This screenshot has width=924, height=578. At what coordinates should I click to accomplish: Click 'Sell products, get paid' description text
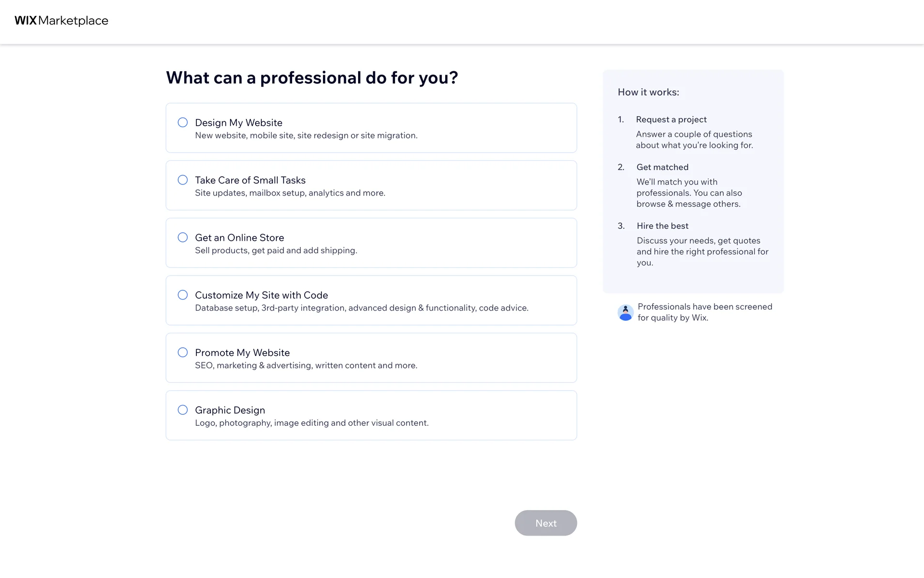coord(276,250)
